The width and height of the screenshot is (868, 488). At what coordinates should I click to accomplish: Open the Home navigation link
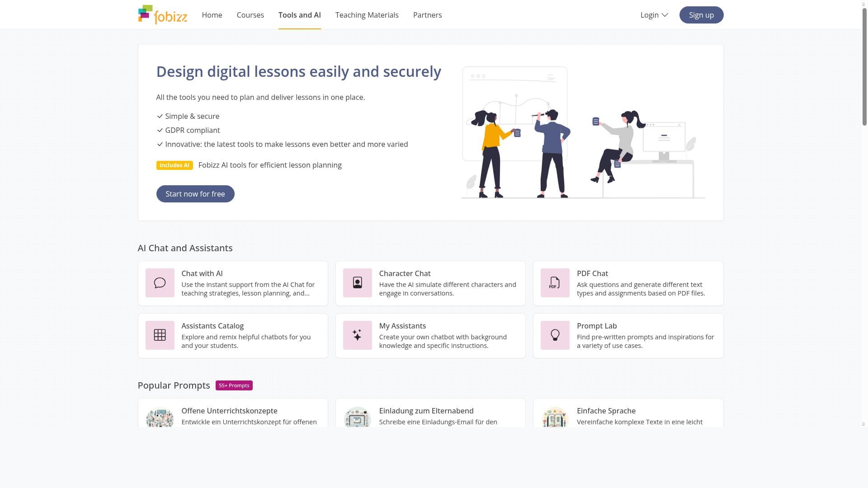212,15
